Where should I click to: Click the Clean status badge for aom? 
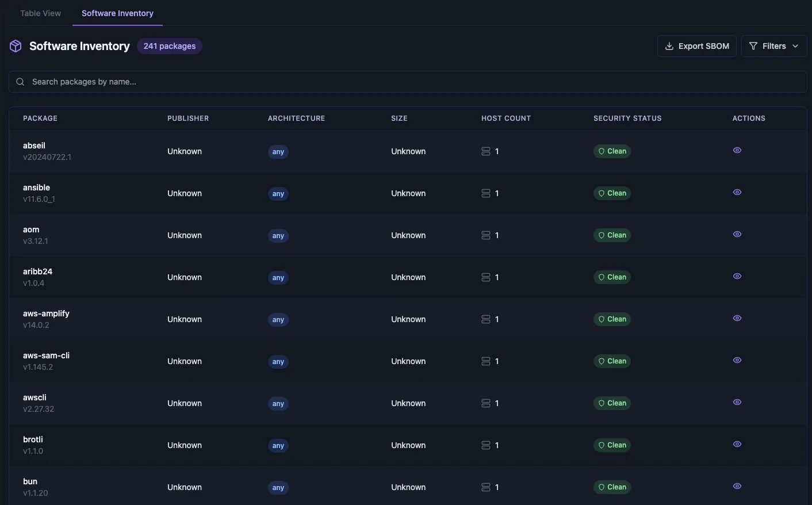612,235
